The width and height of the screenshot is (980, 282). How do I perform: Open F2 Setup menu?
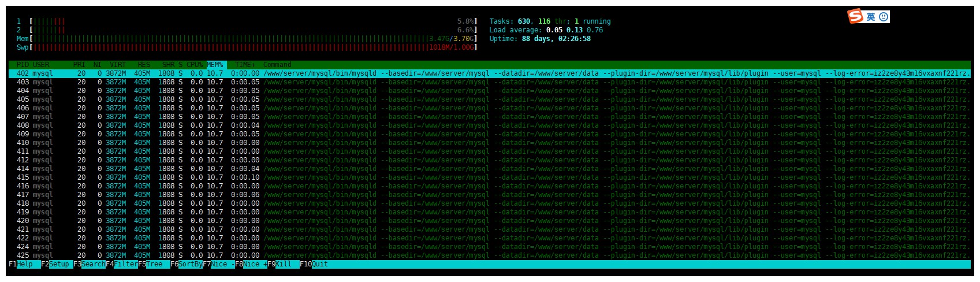click(x=55, y=264)
